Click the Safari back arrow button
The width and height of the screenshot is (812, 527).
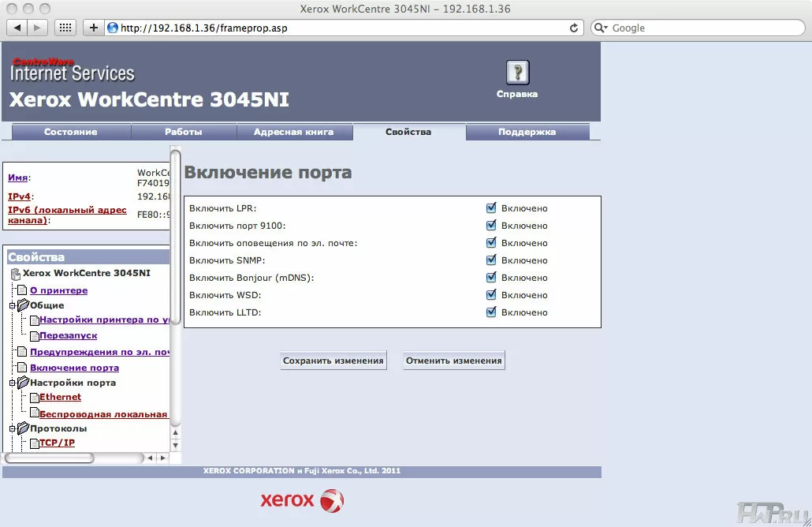(17, 28)
